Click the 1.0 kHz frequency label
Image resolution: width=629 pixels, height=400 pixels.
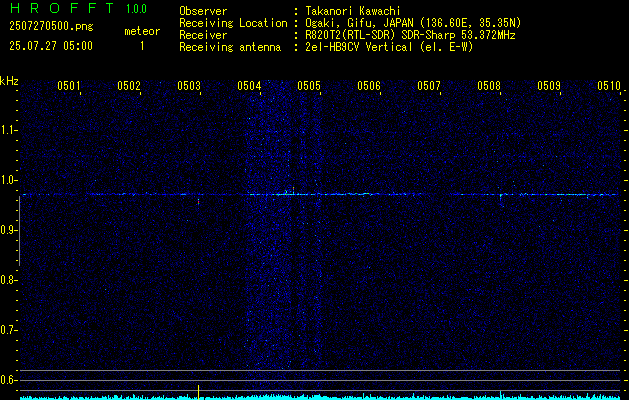[8, 180]
